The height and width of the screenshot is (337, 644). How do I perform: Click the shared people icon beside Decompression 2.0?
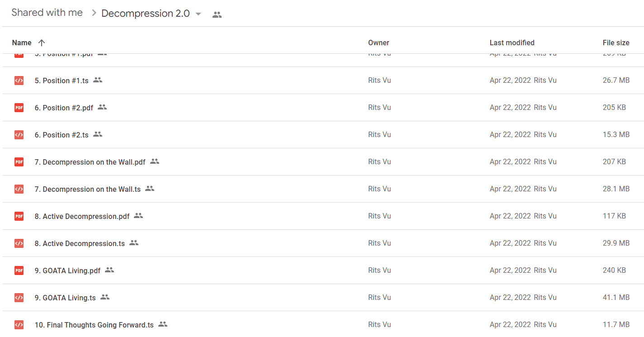(217, 14)
